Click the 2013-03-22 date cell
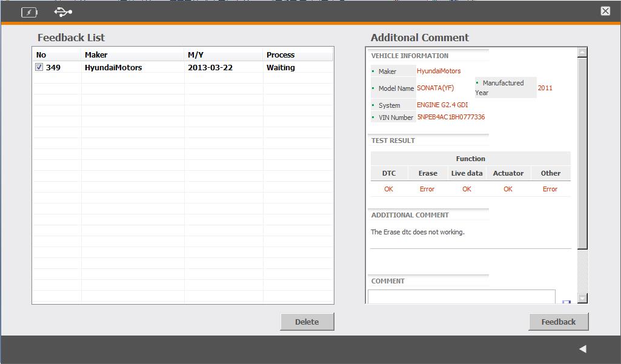This screenshot has width=621, height=364. pyautogui.click(x=210, y=68)
